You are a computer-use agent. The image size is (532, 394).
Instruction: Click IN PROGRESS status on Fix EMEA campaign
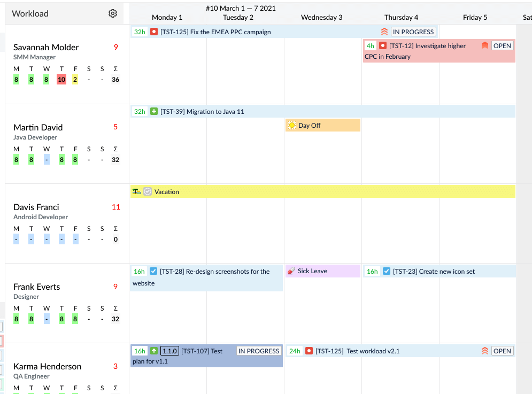pyautogui.click(x=413, y=32)
